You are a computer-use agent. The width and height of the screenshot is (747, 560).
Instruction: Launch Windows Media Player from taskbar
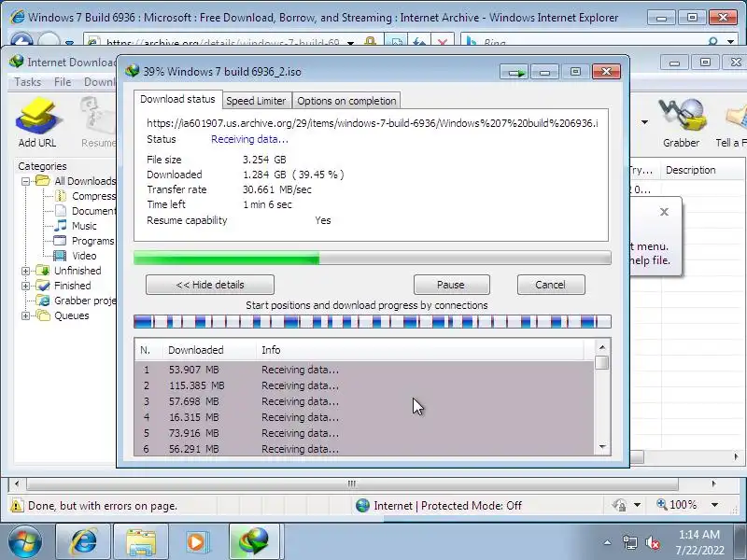click(x=196, y=542)
